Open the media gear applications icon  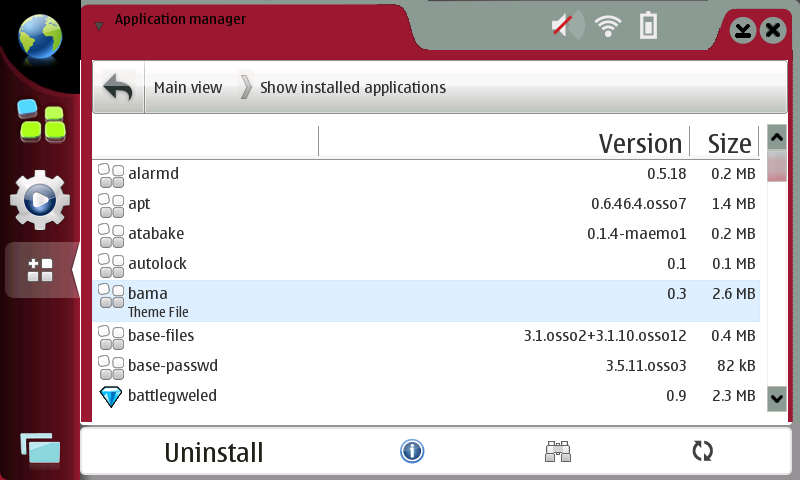(39, 200)
